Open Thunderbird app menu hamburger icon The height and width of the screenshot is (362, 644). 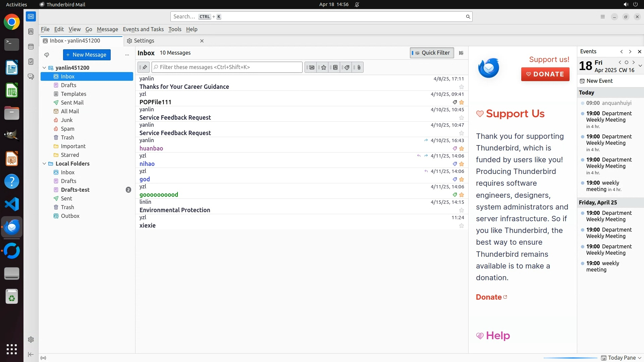(x=602, y=17)
